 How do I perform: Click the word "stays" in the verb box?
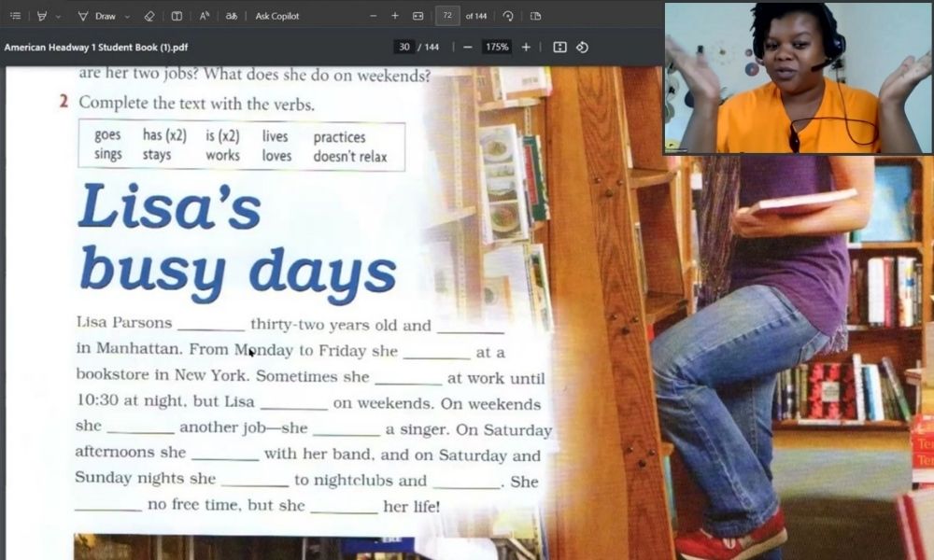click(157, 155)
